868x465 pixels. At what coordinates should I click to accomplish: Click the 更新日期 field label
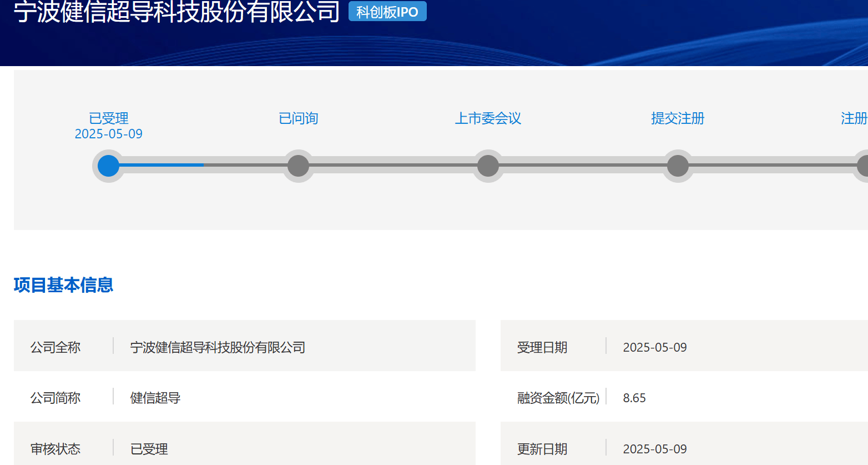coord(542,449)
